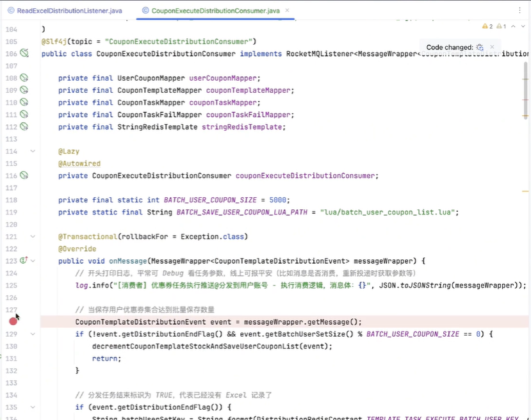Screen dimensions: 531x420
Task: Select the CouponExecuteDistributionConsumer.java tab
Action: [210, 11]
